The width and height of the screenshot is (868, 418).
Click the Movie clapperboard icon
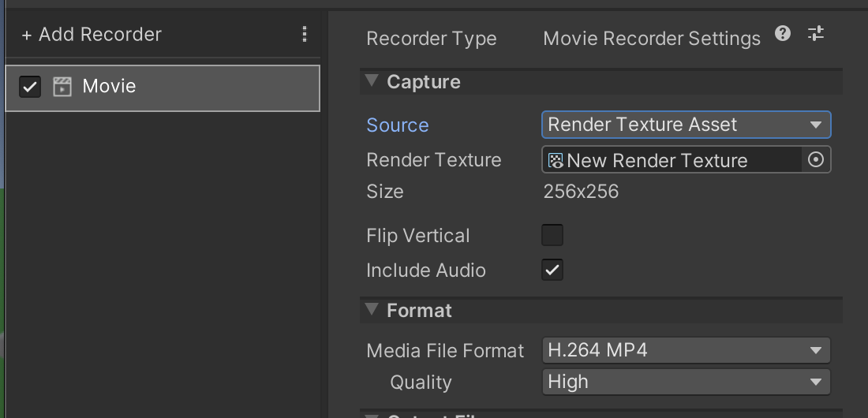(x=62, y=87)
